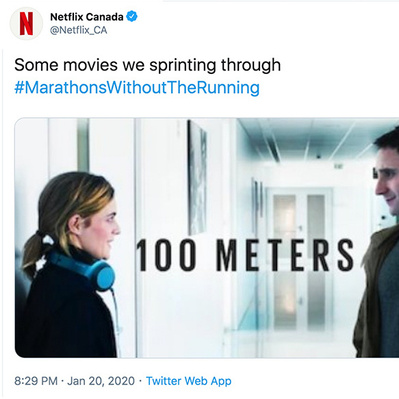Click the double doors at the hallway end
This screenshot has height=399, width=399.
click(x=299, y=260)
